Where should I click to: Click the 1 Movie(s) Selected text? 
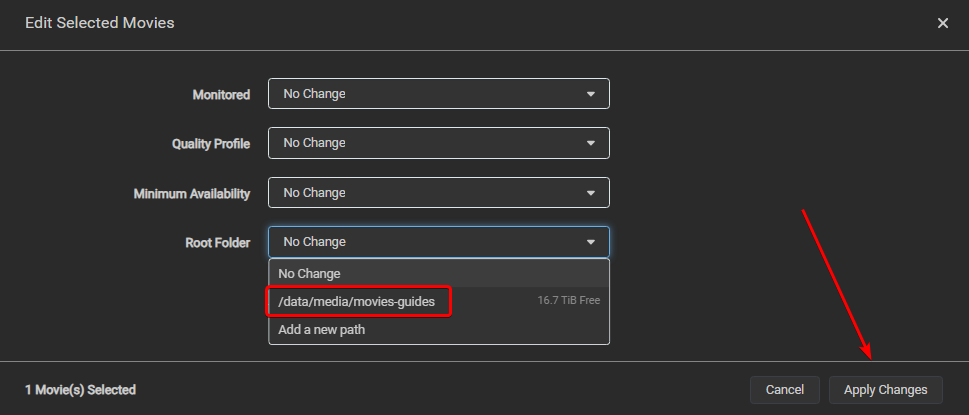click(80, 390)
